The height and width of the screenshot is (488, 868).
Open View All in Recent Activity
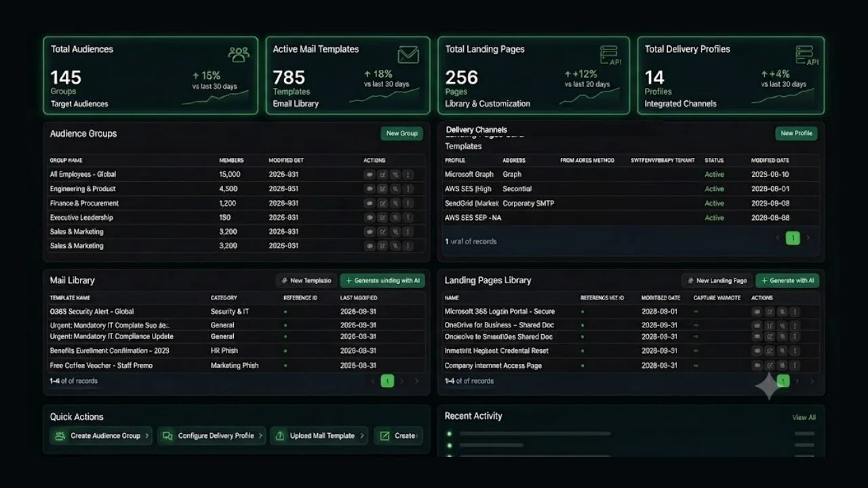[804, 418]
